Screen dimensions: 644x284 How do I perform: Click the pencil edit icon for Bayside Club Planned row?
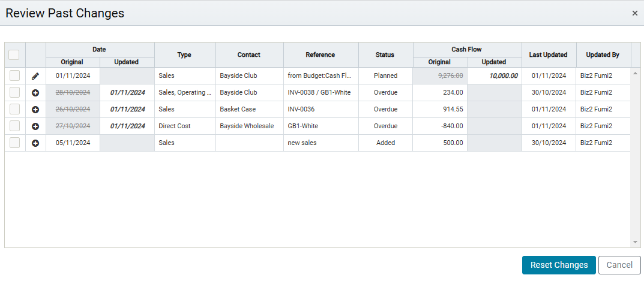[35, 76]
